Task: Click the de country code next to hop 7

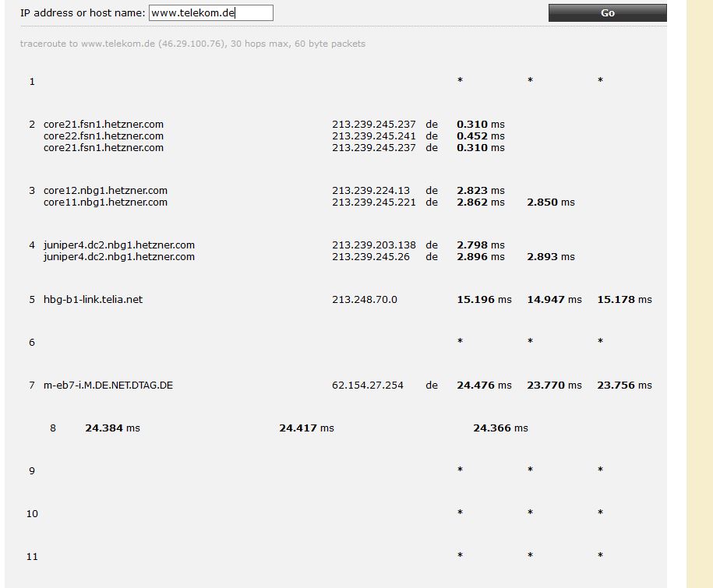Action: (432, 385)
